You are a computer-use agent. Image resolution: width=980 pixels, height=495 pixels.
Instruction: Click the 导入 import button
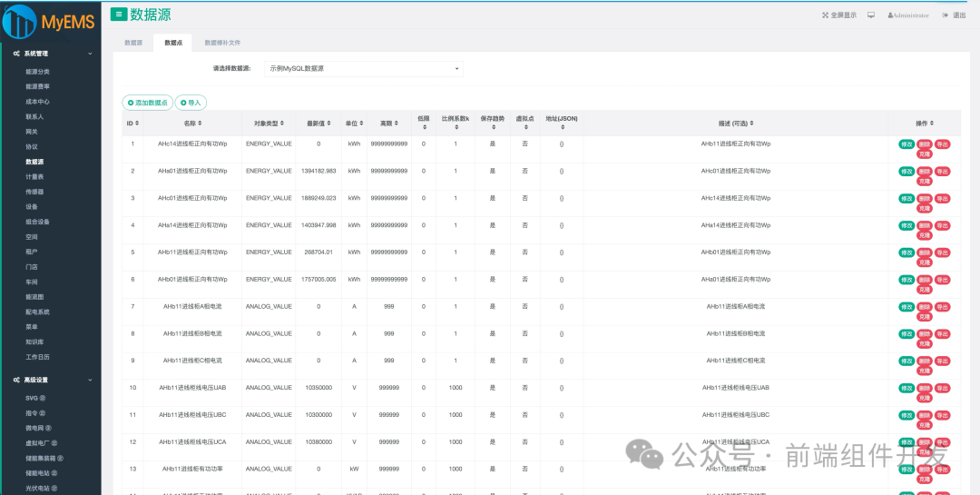click(191, 103)
